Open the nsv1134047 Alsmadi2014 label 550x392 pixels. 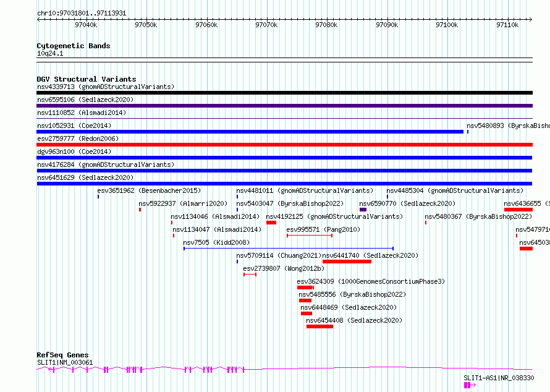click(217, 229)
